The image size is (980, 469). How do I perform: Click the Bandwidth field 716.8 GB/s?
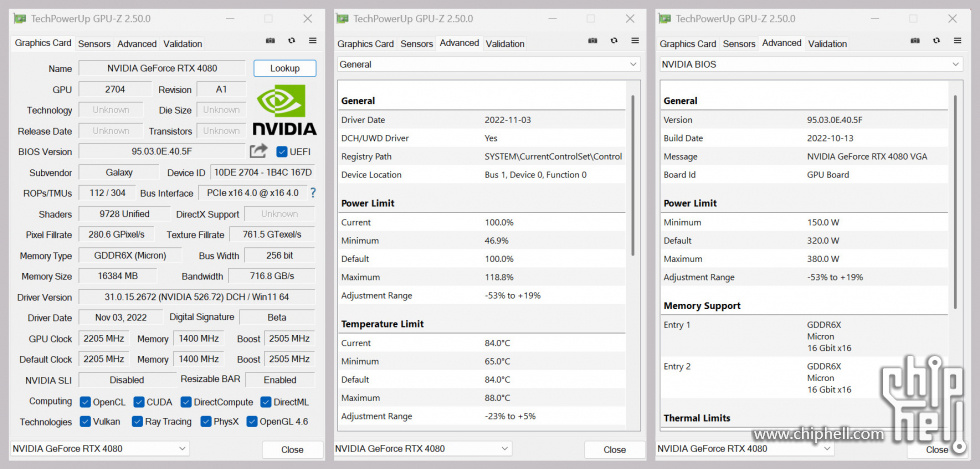pyautogui.click(x=271, y=276)
